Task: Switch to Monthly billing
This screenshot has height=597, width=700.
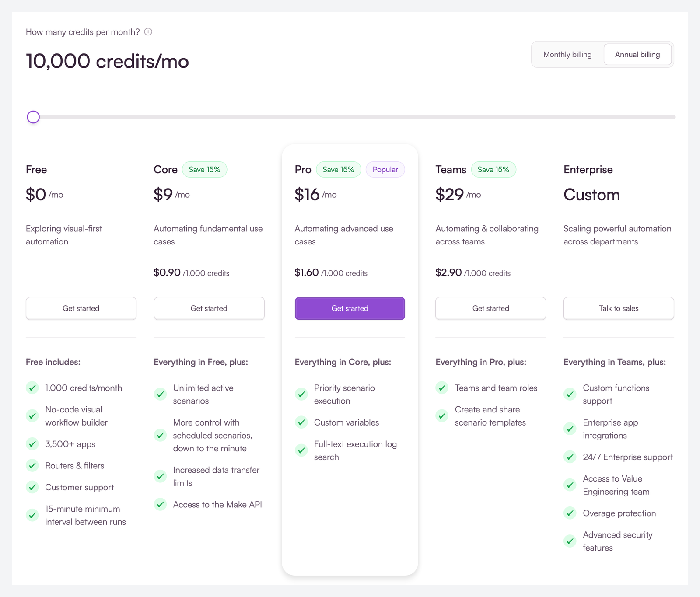Action: 567,55
